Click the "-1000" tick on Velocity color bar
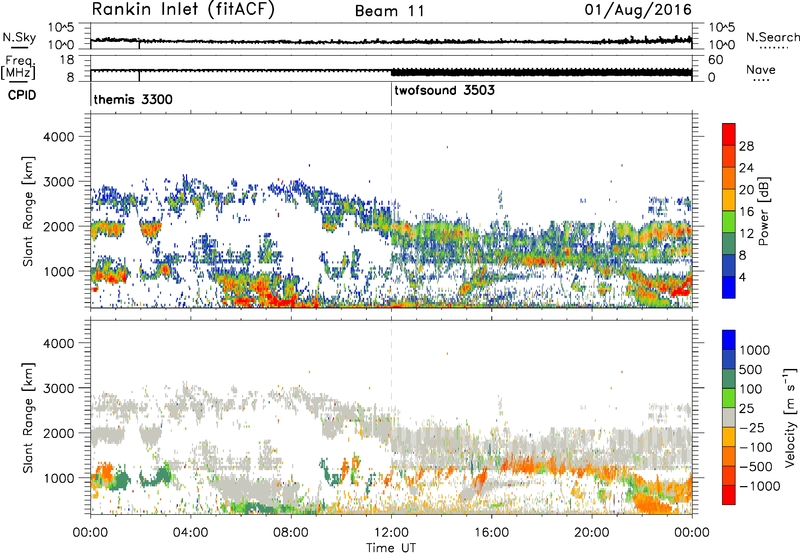The height and width of the screenshot is (554, 800). [760, 486]
